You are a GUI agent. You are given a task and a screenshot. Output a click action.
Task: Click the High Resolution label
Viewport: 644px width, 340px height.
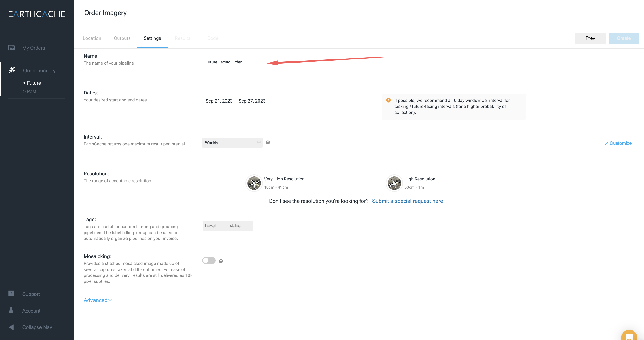(420, 179)
